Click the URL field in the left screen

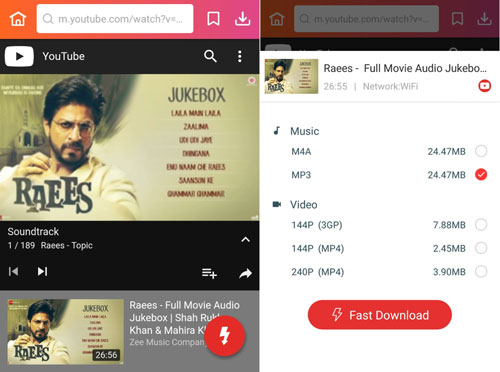(115, 19)
